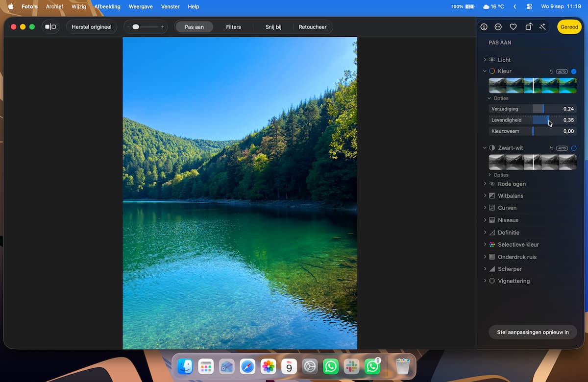
Task: Reset the Zwart-wit adjustment with the undo arrow
Action: pyautogui.click(x=551, y=148)
